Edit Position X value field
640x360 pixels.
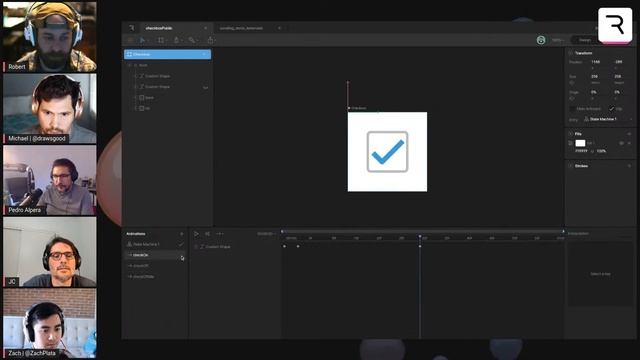[596, 62]
